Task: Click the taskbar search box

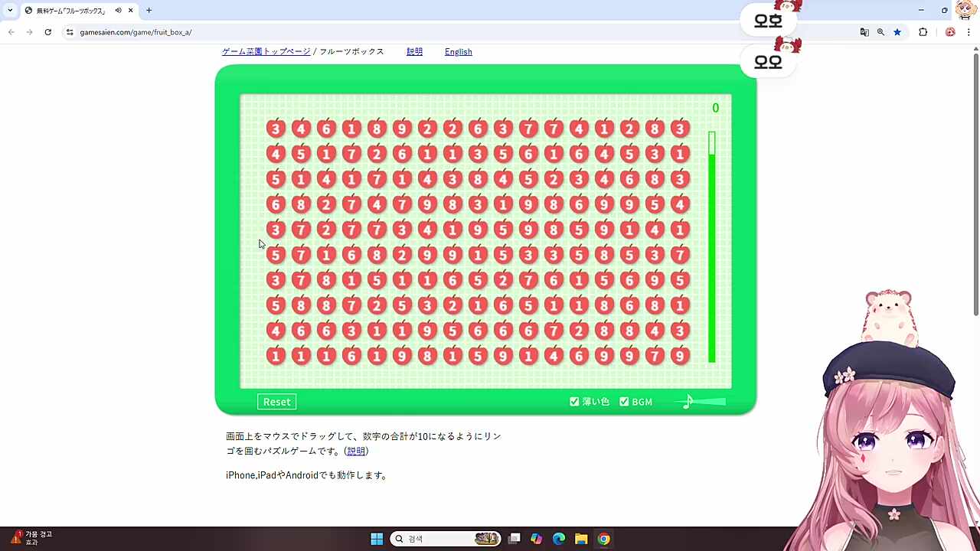Action: click(x=445, y=539)
